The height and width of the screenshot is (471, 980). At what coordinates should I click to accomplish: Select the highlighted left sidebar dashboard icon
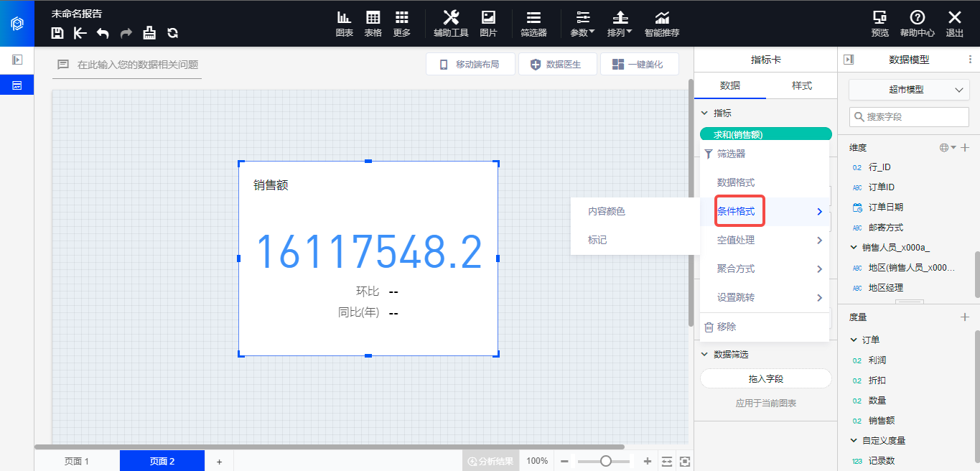click(x=17, y=85)
